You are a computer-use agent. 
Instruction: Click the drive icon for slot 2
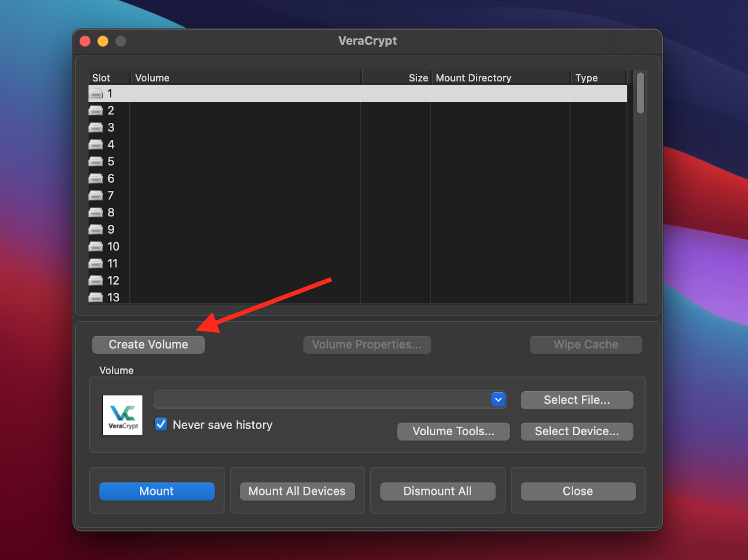pos(96,110)
